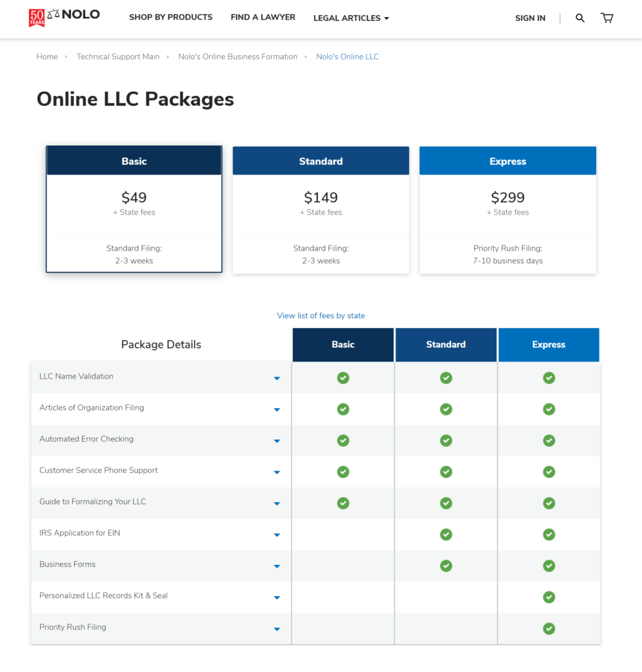Viewport: 642px width, 672px height.
Task: Click Express checkmark for Articles of Organization Filing
Action: coord(549,409)
